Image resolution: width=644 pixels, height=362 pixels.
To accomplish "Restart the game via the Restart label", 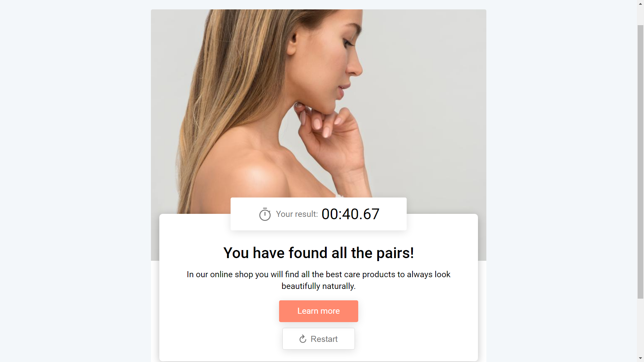I will tap(324, 339).
